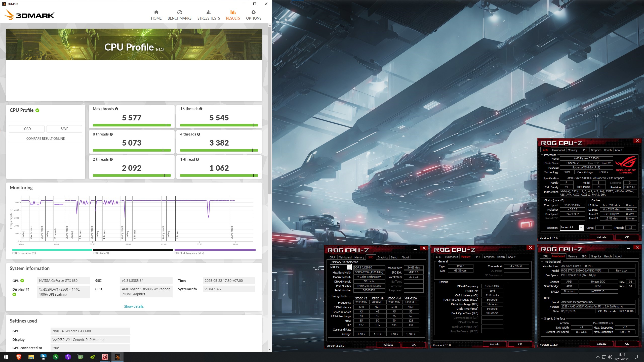Switch to ROG CPU-Z from the taskbar
Image resolution: width=644 pixels, height=362 pixels.
click(x=105, y=357)
